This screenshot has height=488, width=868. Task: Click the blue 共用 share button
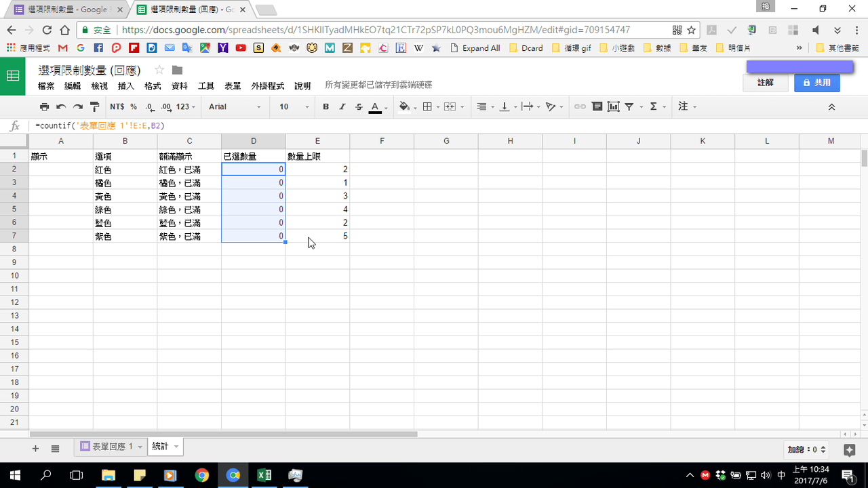pos(817,83)
